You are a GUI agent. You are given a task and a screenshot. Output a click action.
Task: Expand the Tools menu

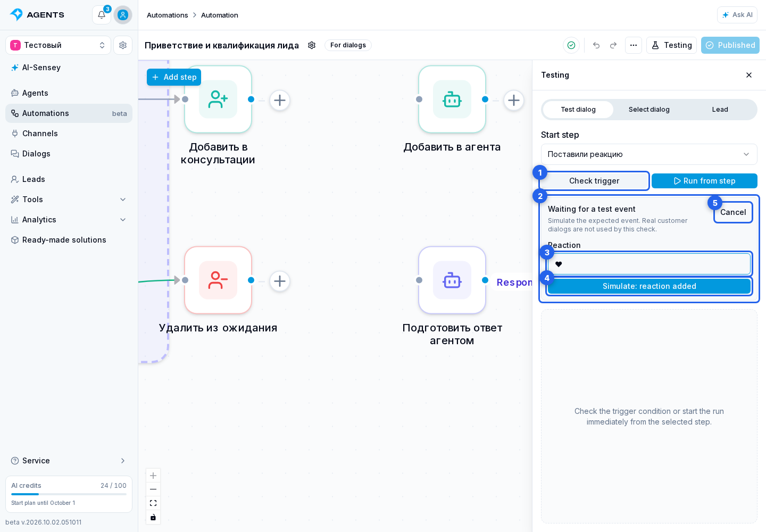69,199
